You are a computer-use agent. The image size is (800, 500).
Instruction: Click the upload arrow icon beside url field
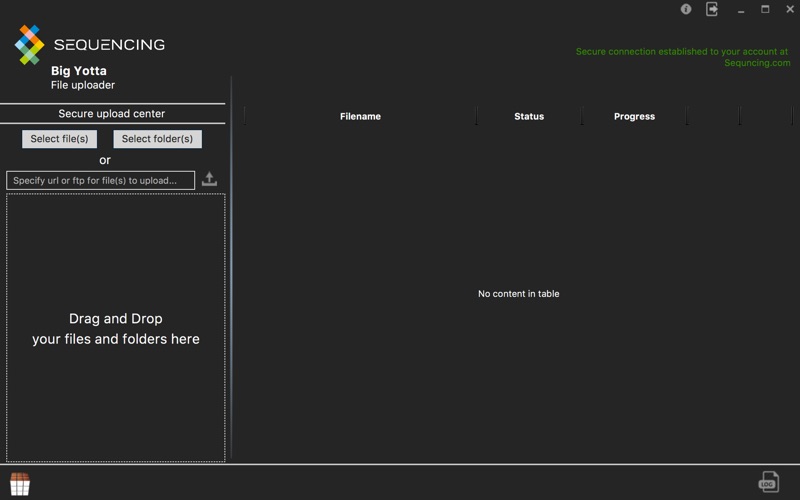209,179
